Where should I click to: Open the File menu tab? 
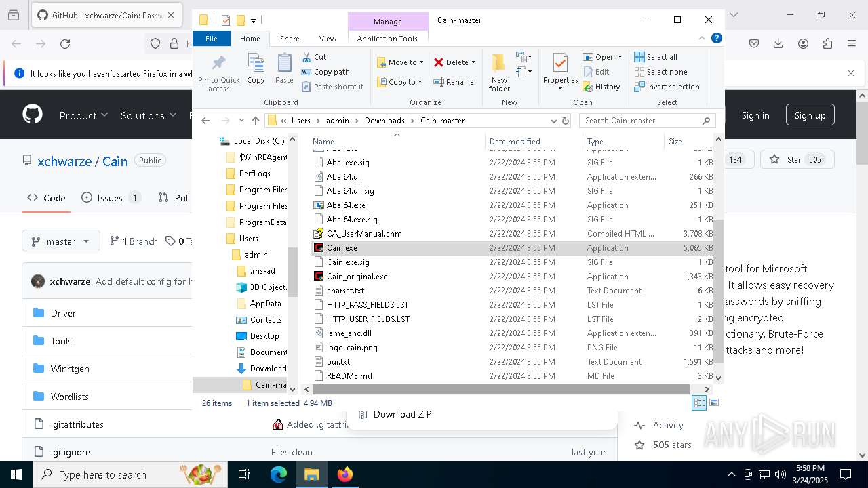212,39
